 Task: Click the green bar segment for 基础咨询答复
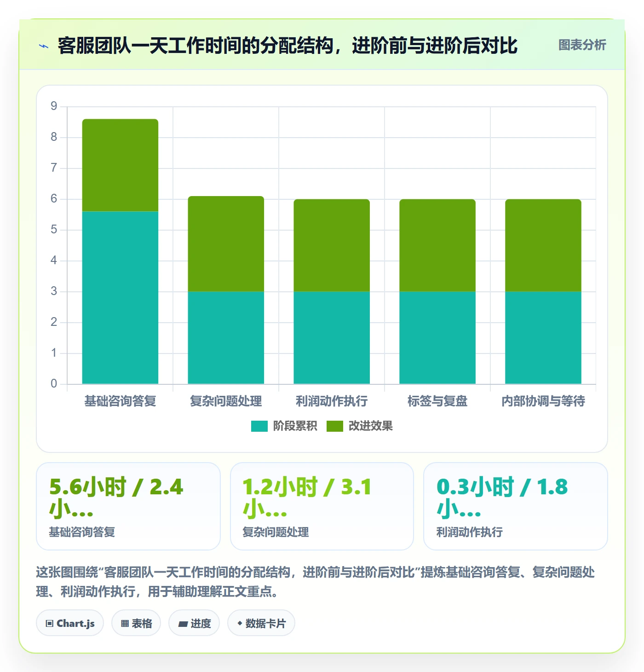point(120,165)
